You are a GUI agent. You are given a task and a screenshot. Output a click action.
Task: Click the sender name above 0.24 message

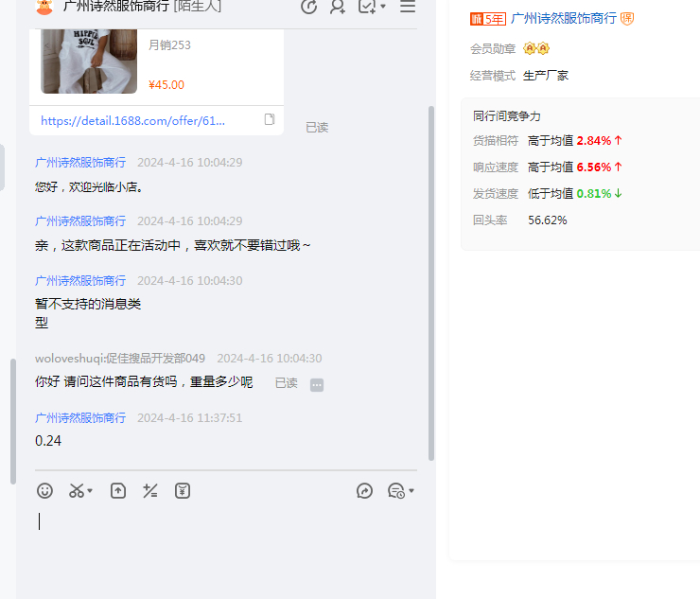[x=80, y=417]
